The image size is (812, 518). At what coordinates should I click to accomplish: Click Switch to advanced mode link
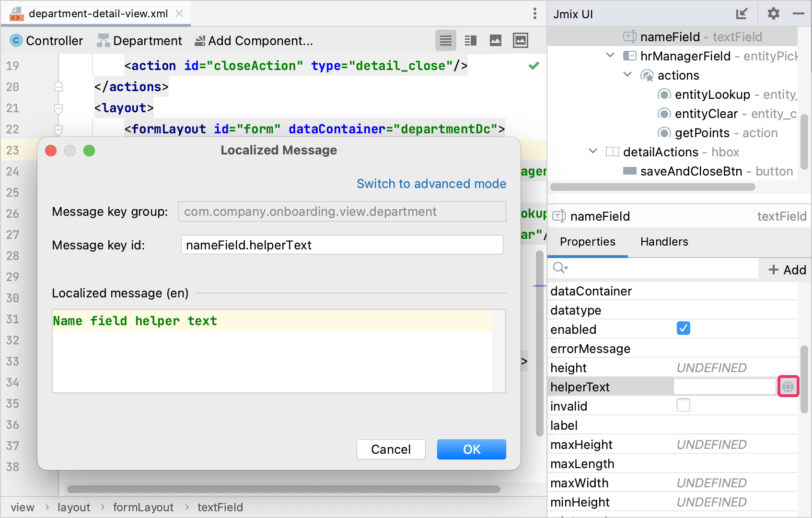(431, 184)
